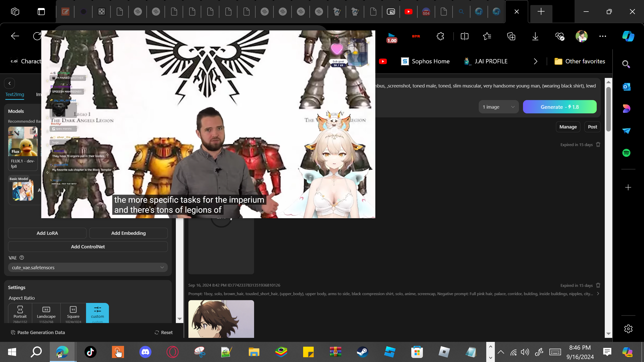The image size is (644, 362).
Task: Open Browser essentials heart icon
Action: tap(559, 36)
